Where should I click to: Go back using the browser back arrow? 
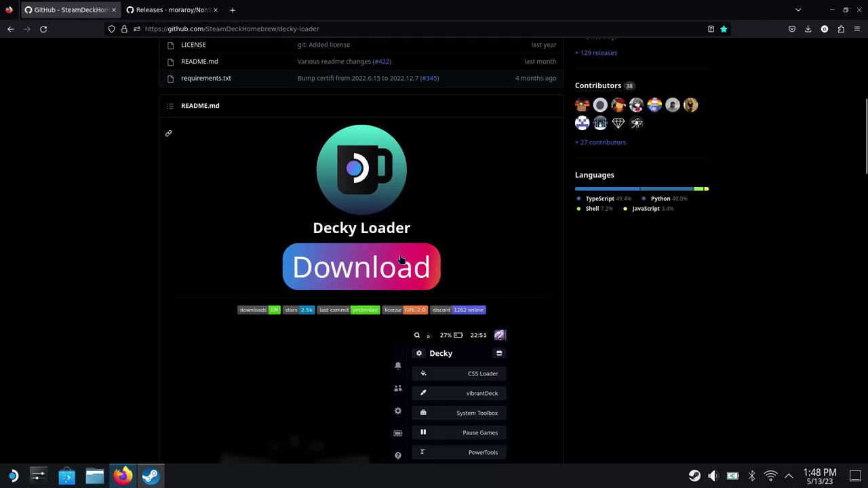(x=11, y=29)
